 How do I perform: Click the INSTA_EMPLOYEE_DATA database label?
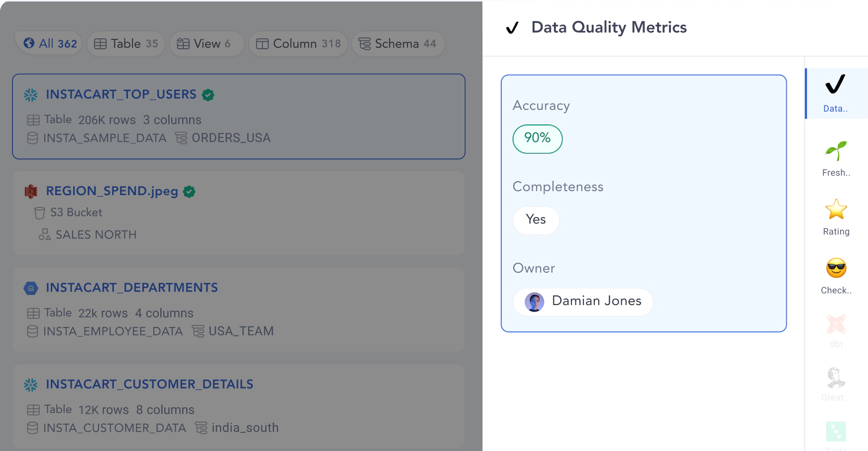tap(113, 331)
